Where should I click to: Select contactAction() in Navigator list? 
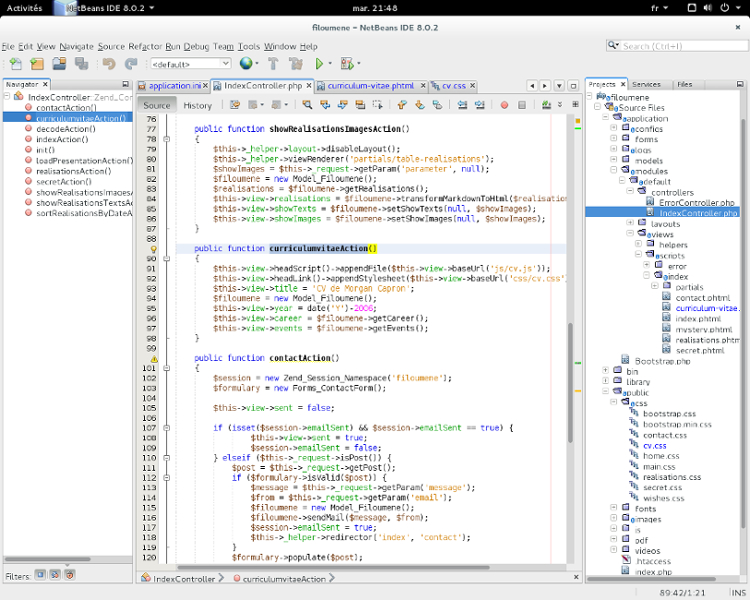click(65, 107)
